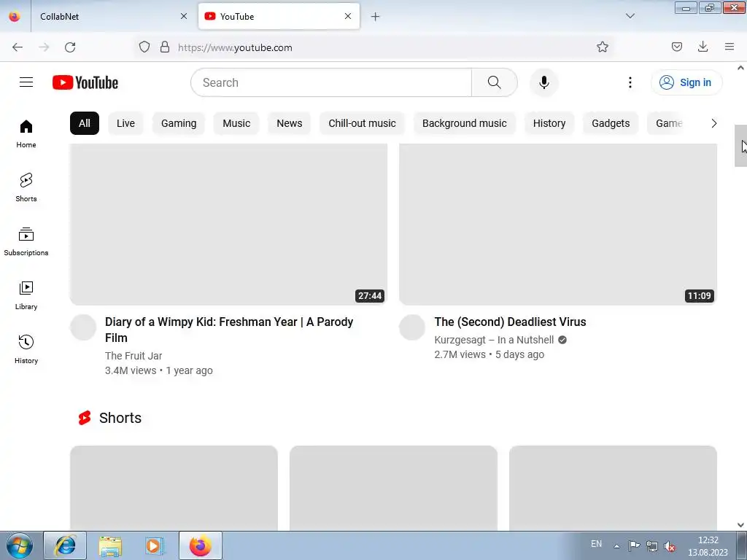
Task: Click scrollbar up arrow
Action: (x=740, y=68)
